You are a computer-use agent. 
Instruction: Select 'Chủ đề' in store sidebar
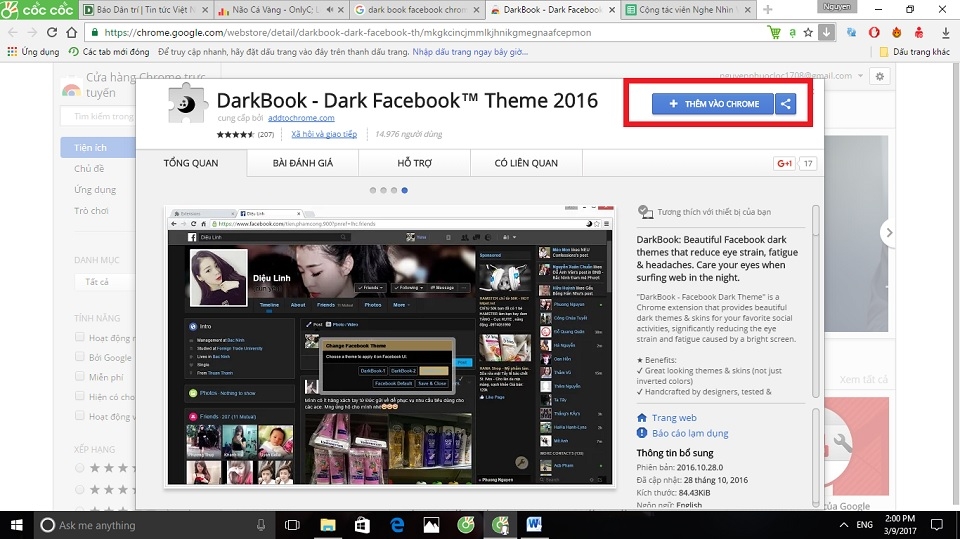89,168
